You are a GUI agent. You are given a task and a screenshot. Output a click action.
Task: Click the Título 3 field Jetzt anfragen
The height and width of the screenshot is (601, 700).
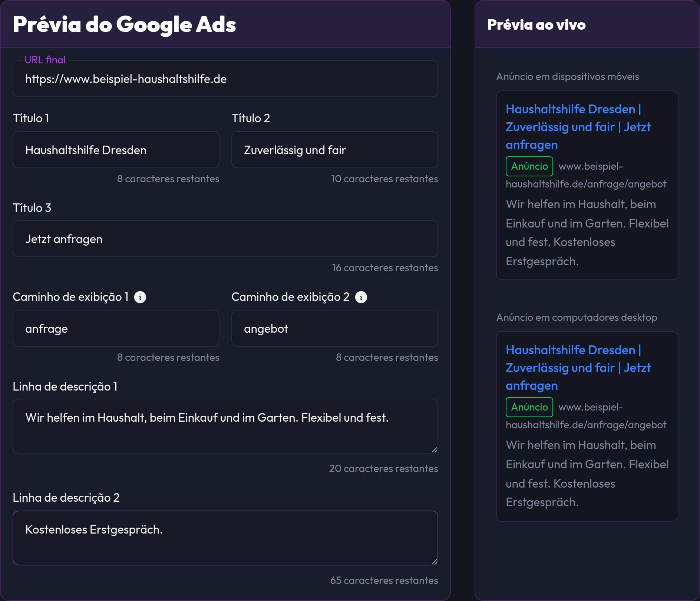click(225, 239)
